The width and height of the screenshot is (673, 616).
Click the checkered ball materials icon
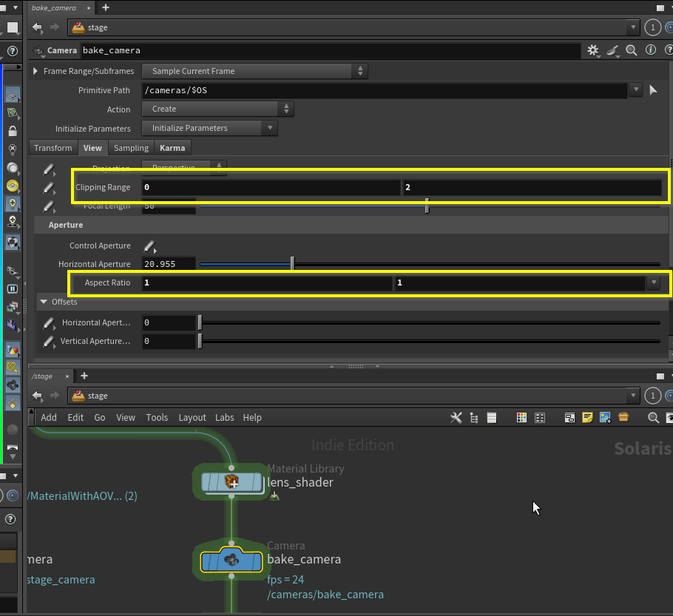13,243
